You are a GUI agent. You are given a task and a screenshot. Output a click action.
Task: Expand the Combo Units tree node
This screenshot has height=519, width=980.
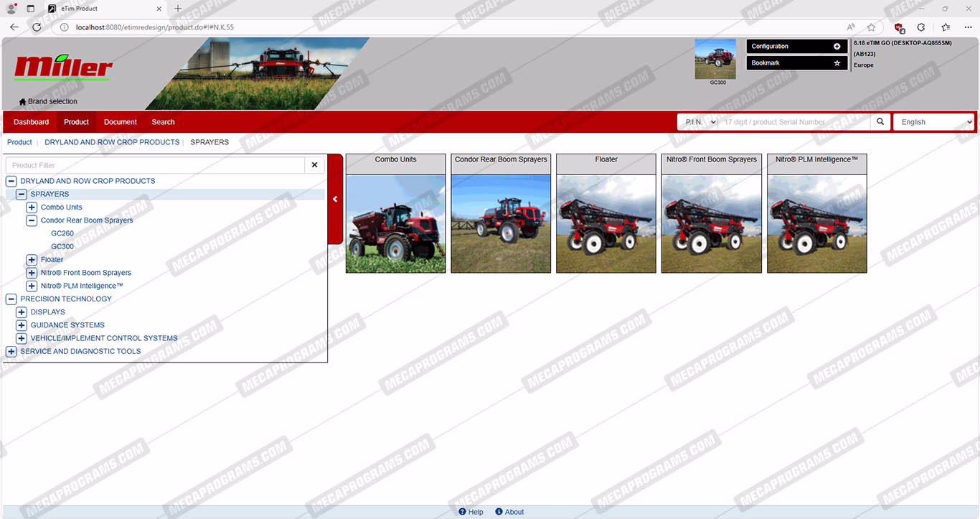(x=32, y=207)
